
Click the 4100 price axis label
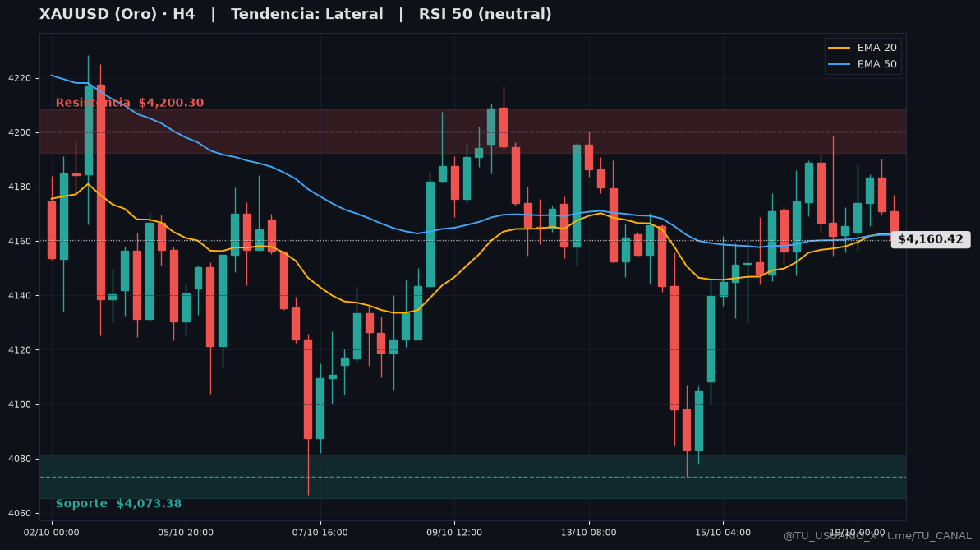tap(20, 404)
